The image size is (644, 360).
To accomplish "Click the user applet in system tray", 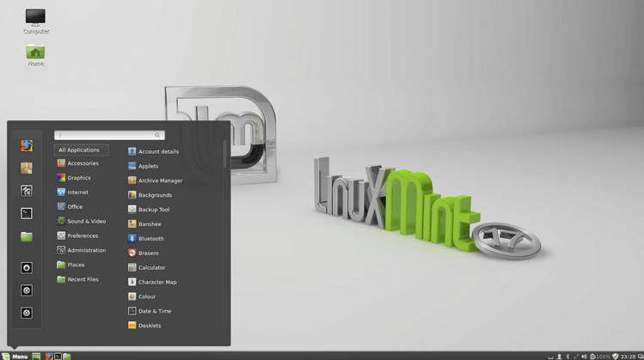I will pyautogui.click(x=559, y=357).
